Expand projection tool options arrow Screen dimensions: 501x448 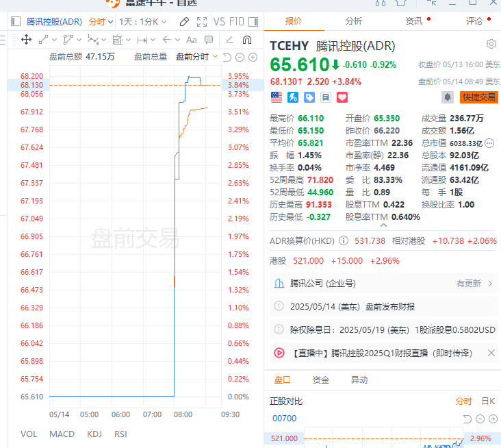[x=128, y=40]
